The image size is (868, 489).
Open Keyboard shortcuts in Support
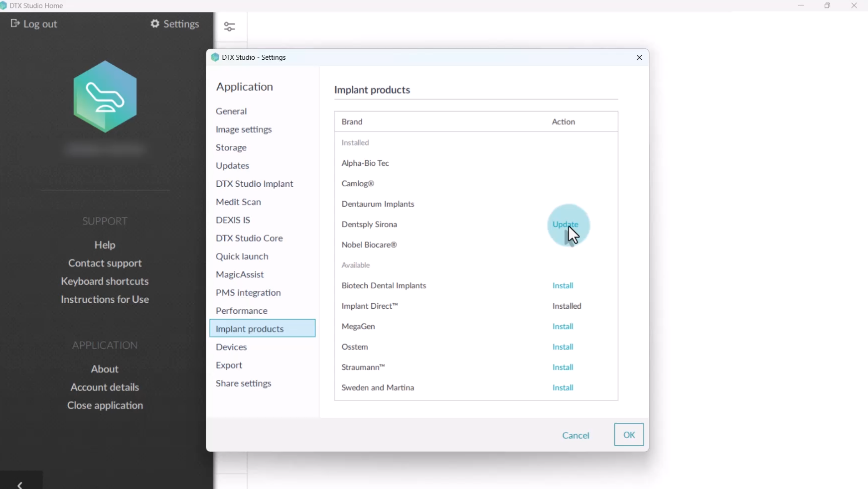pos(105,281)
